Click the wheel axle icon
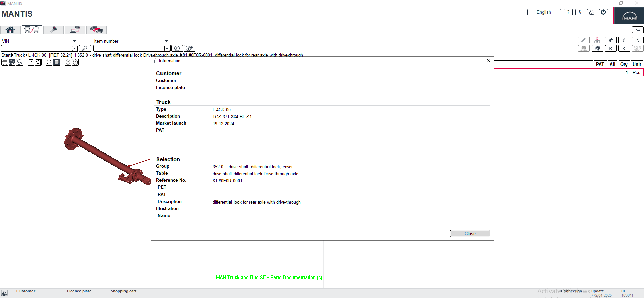644x298 pixels. [584, 48]
